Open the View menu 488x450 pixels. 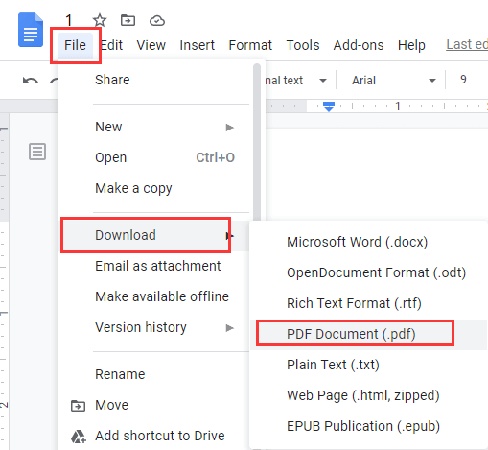[x=151, y=45]
